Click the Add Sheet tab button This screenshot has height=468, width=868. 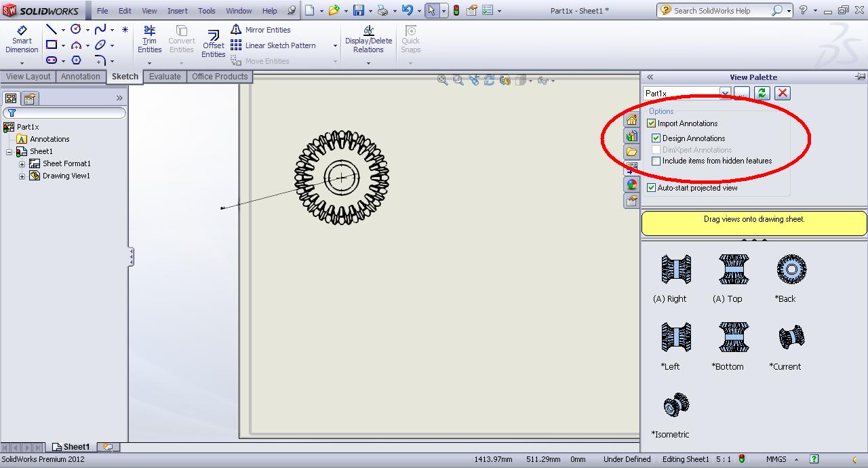pyautogui.click(x=108, y=447)
